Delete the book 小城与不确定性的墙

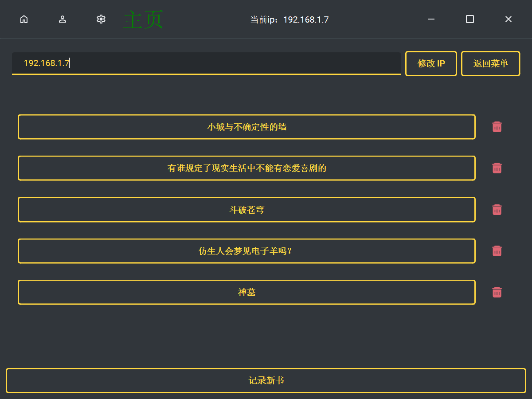pos(497,127)
